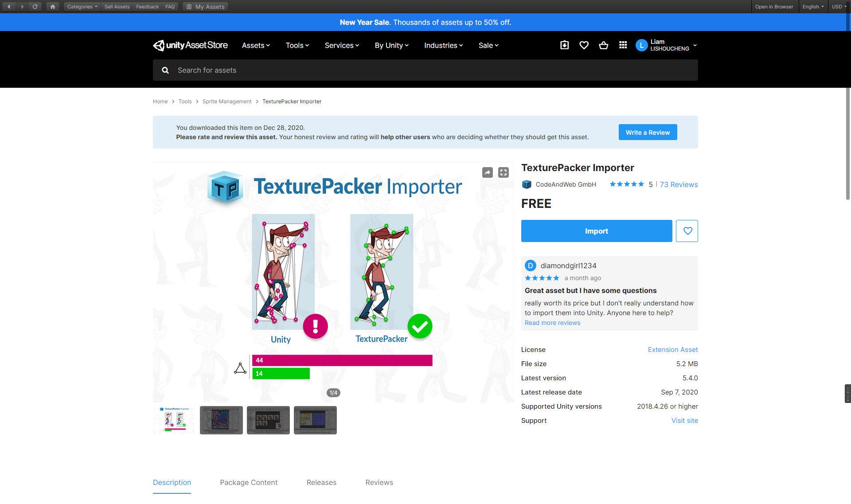
Task: Open CodeAndWeb GmbH publisher page via logo
Action: 527,184
